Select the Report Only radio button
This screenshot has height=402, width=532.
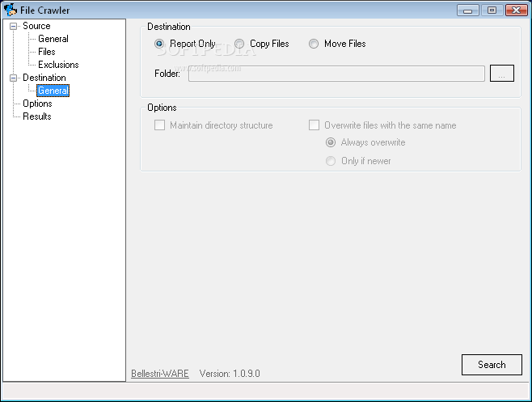click(x=159, y=44)
